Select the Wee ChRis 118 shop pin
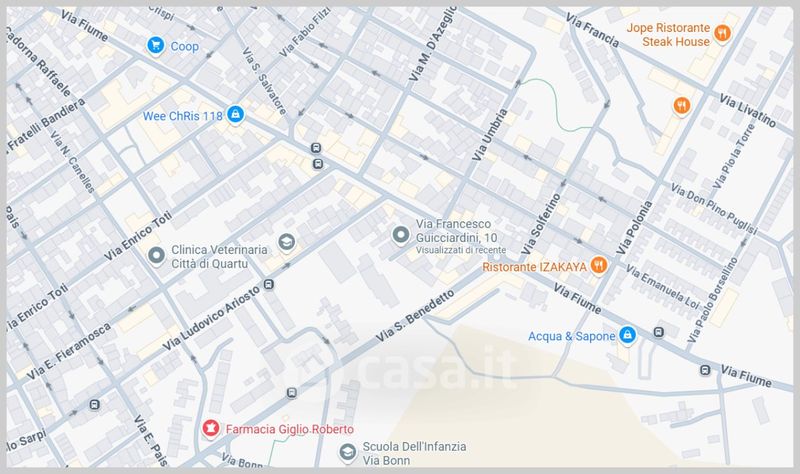The image size is (800, 474). point(235,114)
